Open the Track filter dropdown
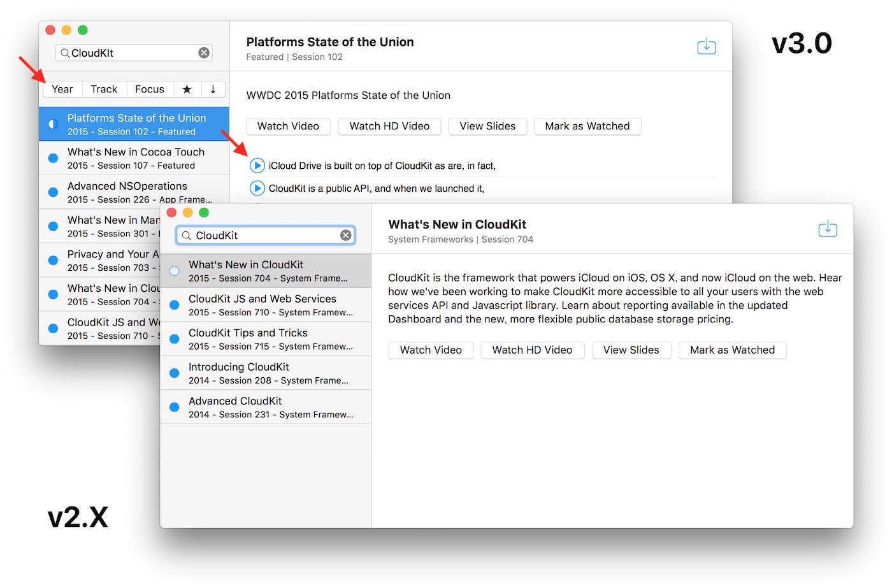Image resolution: width=892 pixels, height=588 pixels. point(104,89)
